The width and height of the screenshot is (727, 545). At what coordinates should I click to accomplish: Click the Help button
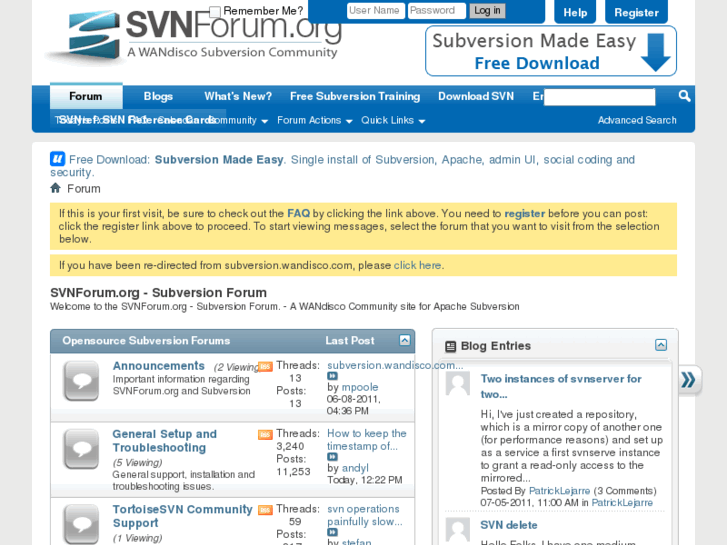(x=575, y=12)
